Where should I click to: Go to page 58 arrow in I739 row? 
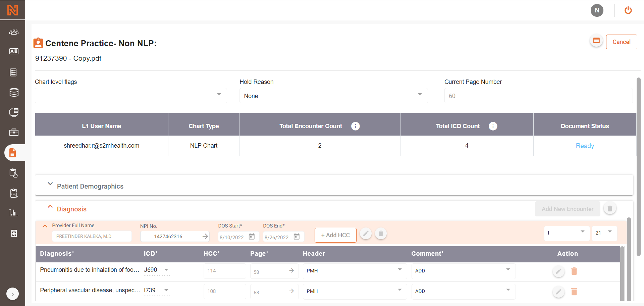click(x=291, y=291)
